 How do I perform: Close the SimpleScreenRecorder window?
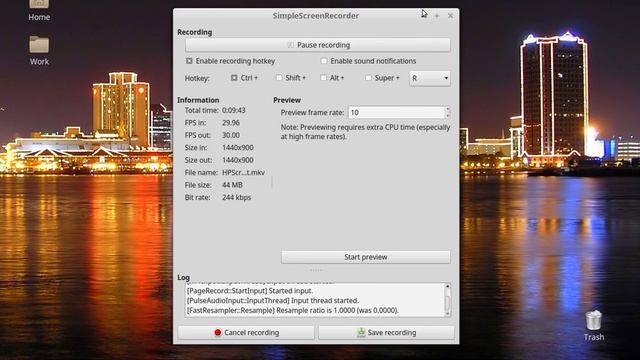450,16
